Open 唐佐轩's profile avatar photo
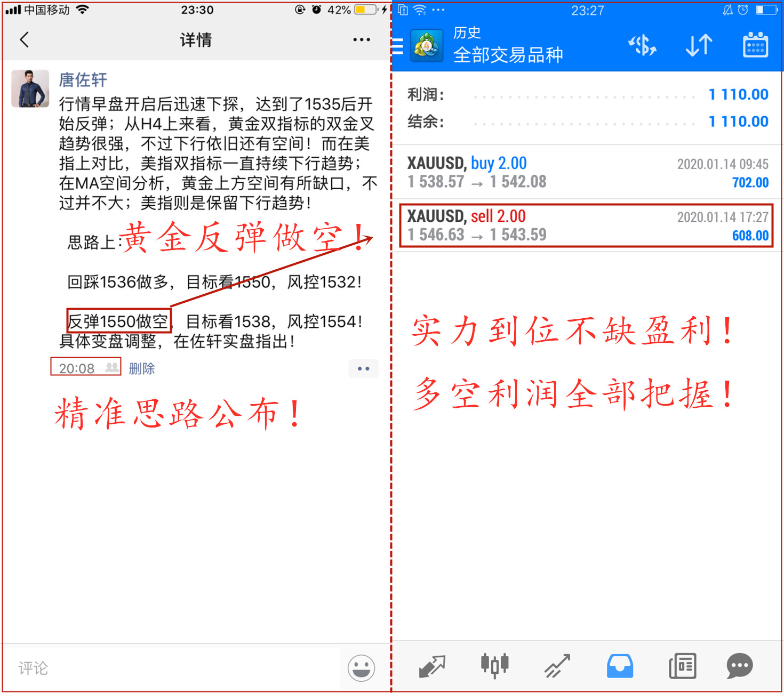784x693 pixels. coord(30,88)
